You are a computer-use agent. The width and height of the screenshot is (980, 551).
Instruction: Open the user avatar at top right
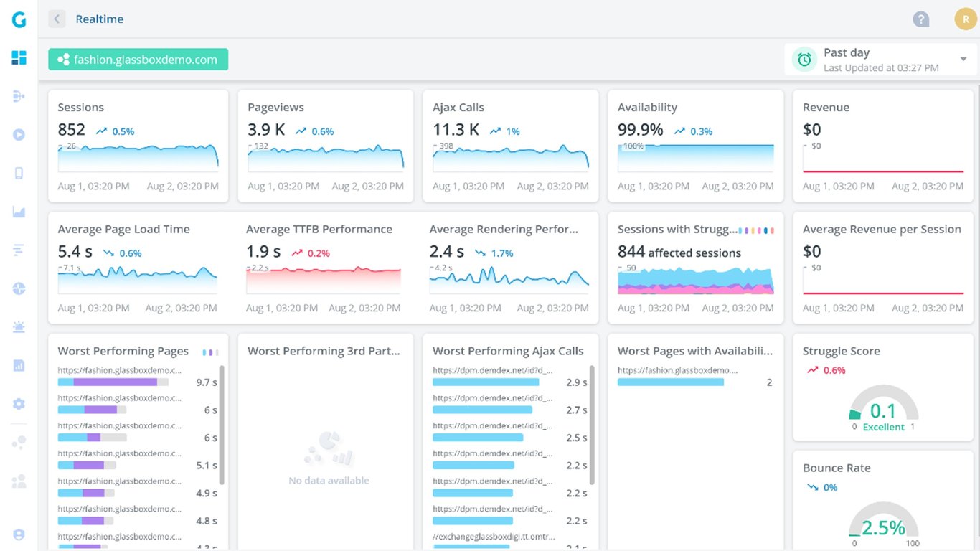[964, 19]
